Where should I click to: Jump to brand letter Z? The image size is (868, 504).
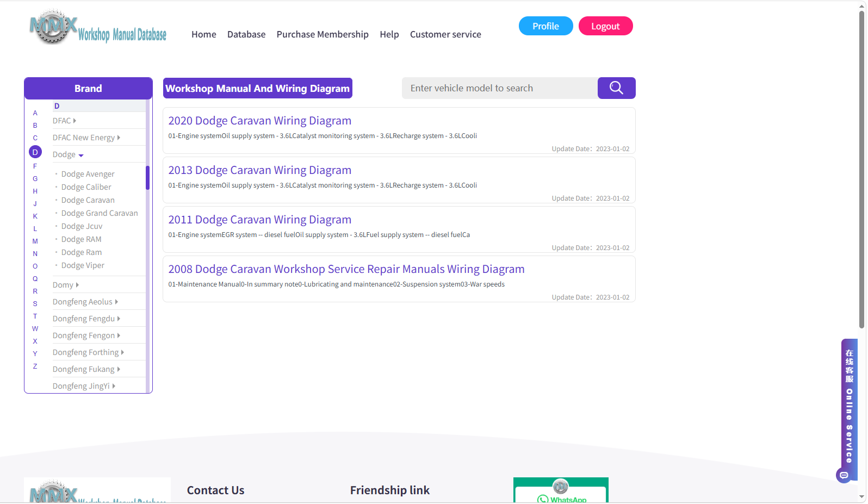(35, 366)
